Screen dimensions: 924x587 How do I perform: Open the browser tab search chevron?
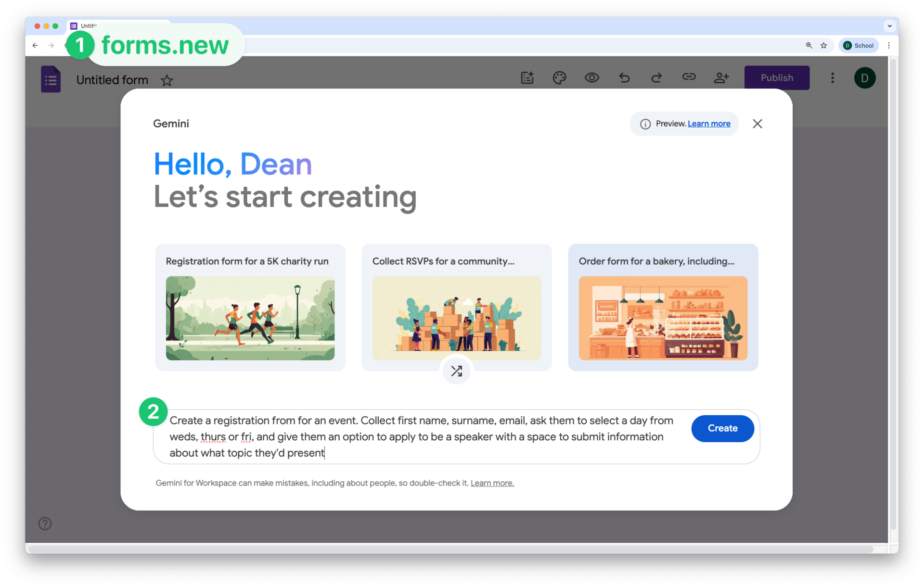pyautogui.click(x=890, y=26)
